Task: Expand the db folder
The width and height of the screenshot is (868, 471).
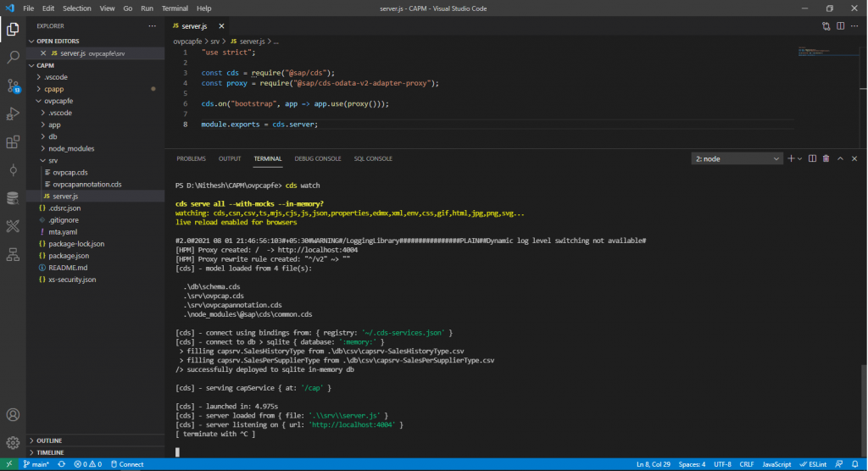Action: [x=95, y=136]
